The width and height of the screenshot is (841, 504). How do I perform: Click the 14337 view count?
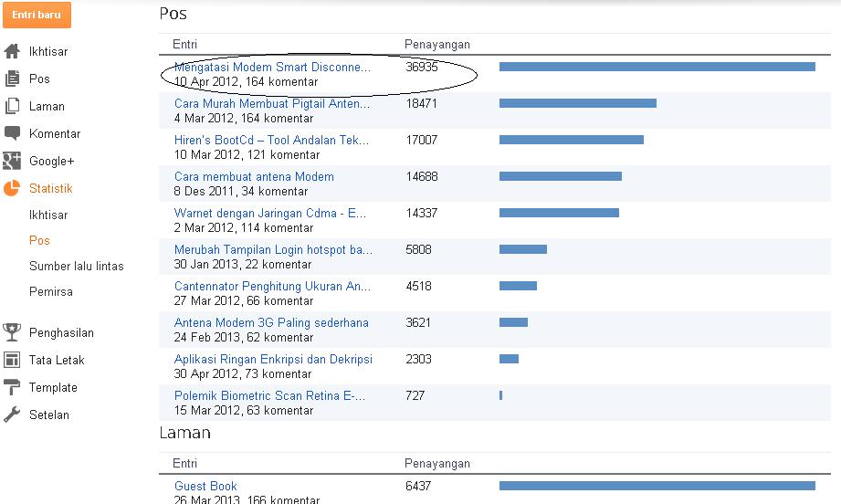(422, 213)
